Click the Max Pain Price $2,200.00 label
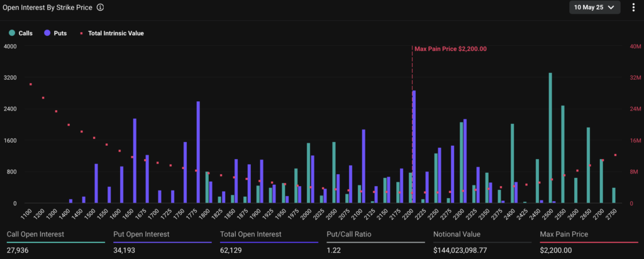 click(x=450, y=48)
